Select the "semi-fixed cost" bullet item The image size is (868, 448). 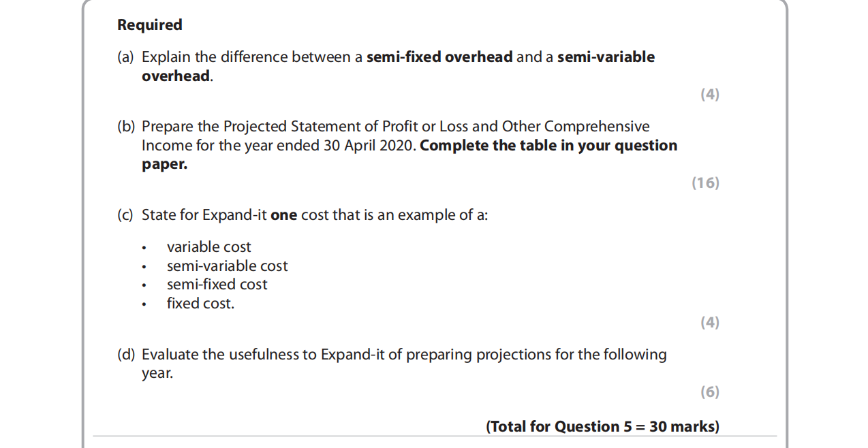(x=217, y=285)
